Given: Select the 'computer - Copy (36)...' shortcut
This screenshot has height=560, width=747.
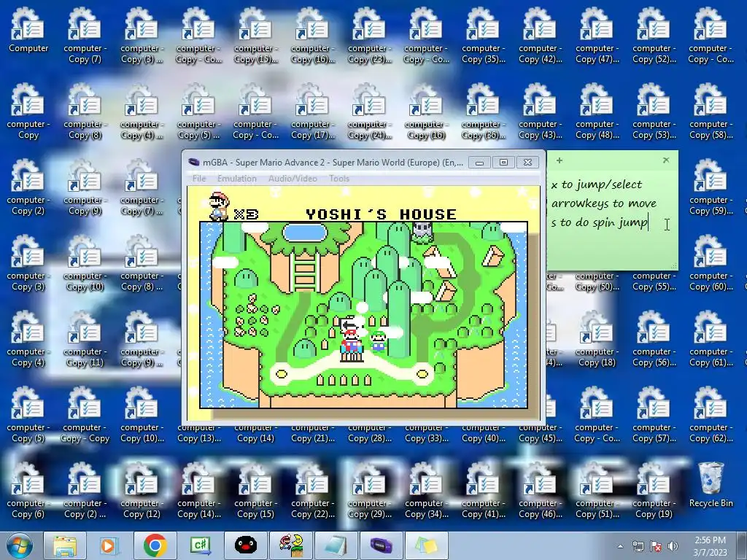Looking at the screenshot, I should tap(483, 112).
